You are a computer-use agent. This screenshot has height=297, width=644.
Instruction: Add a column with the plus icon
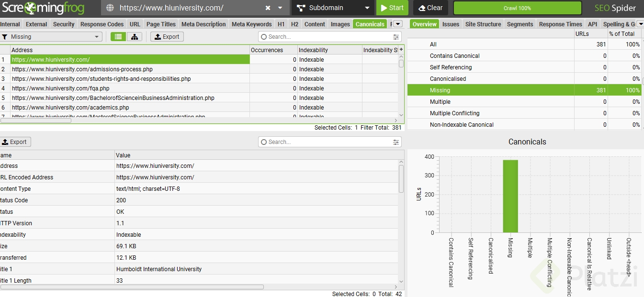click(401, 50)
